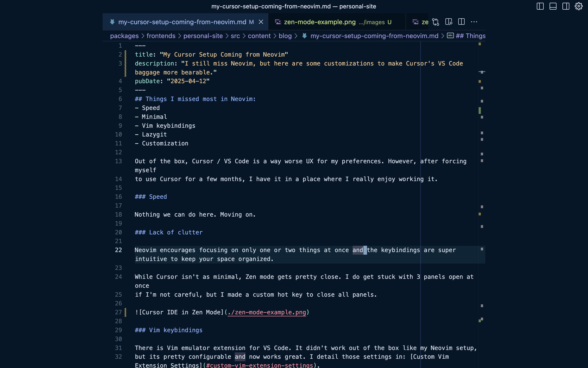Click the line starting 'While Cursor isn't as minimal'
This screenshot has width=588, height=368.
coord(304,277)
